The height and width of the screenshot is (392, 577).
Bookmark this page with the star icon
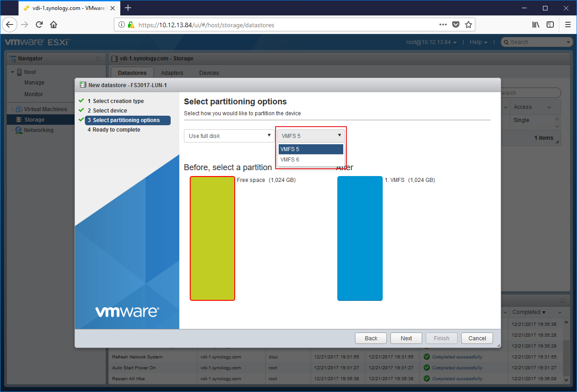[x=469, y=24]
